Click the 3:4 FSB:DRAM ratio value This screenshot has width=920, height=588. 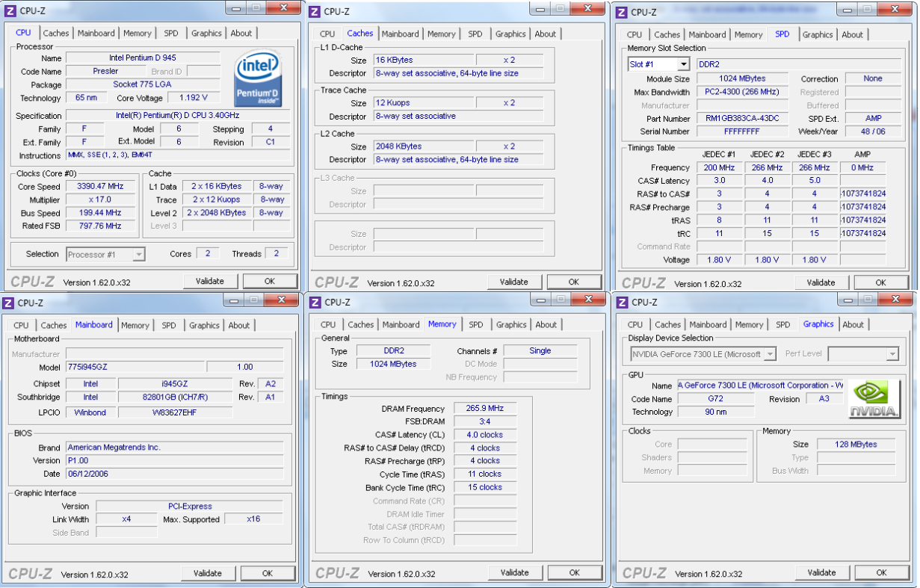484,421
